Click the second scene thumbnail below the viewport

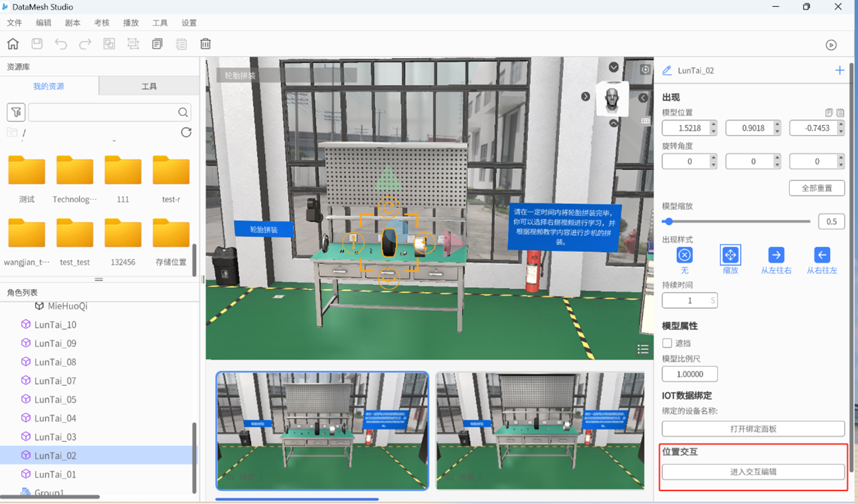pyautogui.click(x=540, y=430)
